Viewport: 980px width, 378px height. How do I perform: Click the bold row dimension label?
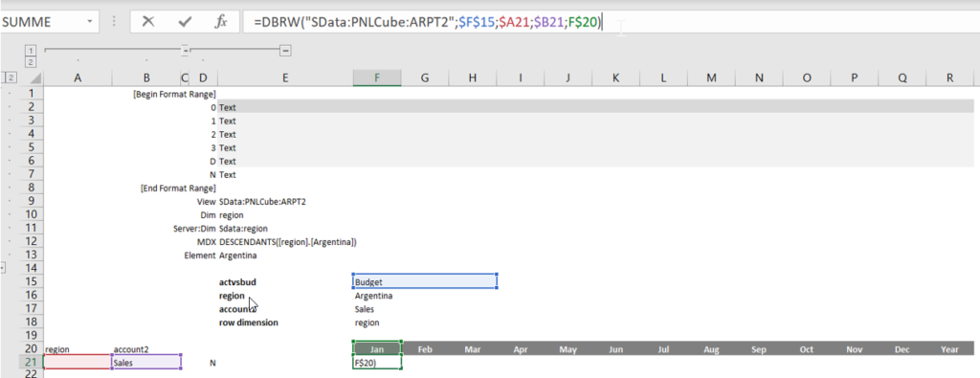[x=248, y=322]
